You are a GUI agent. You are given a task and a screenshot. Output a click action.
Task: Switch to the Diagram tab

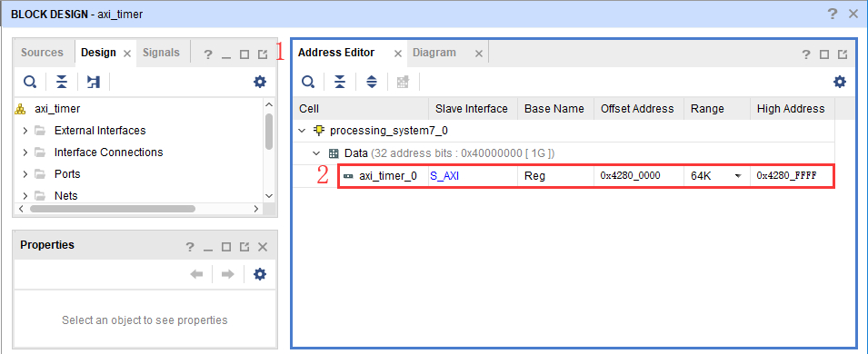click(x=434, y=53)
